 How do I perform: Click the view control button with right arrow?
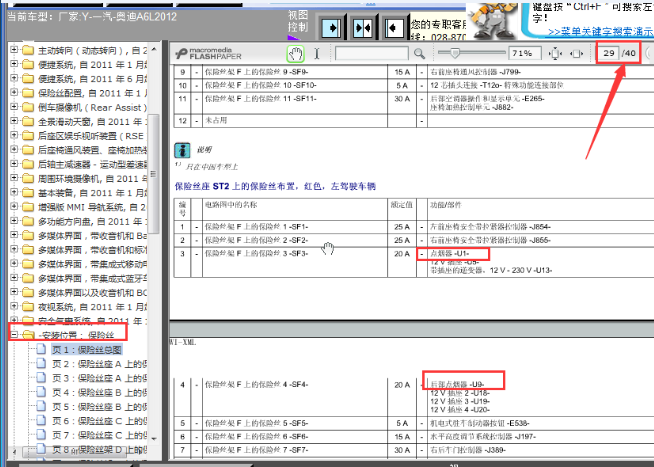pyautogui.click(x=332, y=28)
